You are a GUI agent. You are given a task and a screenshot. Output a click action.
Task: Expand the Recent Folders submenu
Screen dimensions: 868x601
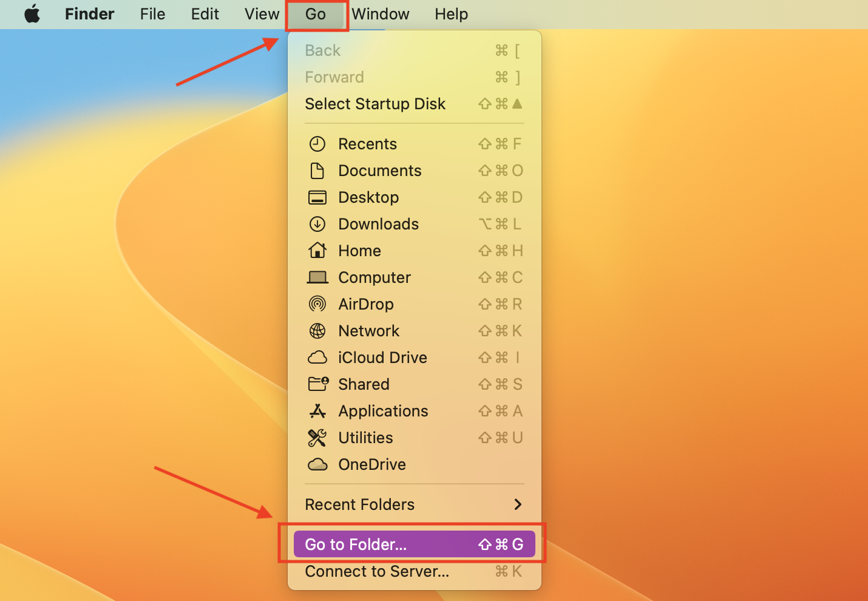point(359,504)
